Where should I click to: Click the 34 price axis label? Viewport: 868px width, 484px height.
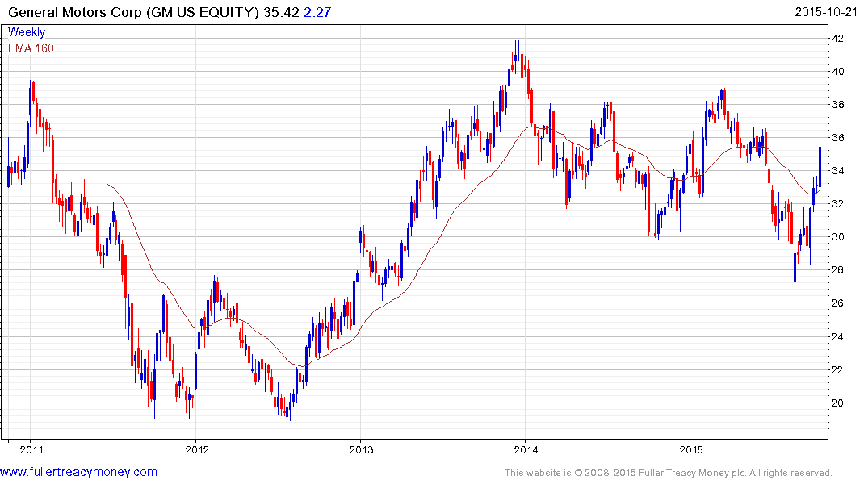pyautogui.click(x=838, y=171)
